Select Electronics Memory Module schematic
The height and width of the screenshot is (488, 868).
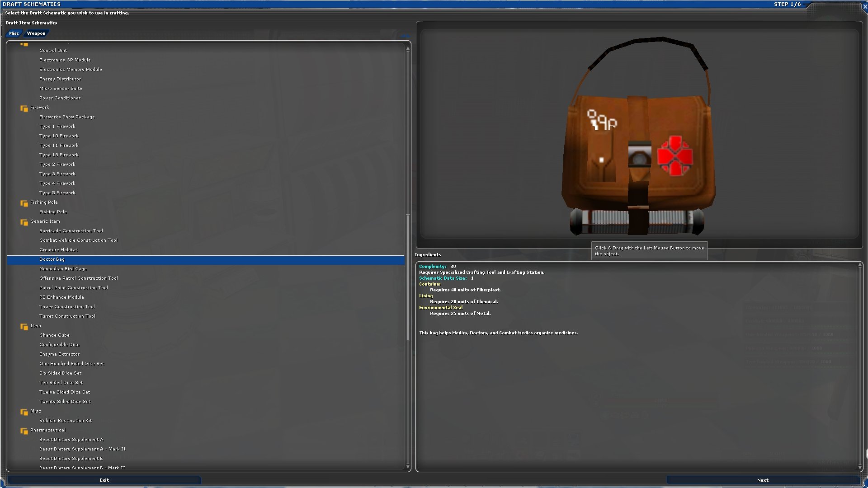[71, 70]
